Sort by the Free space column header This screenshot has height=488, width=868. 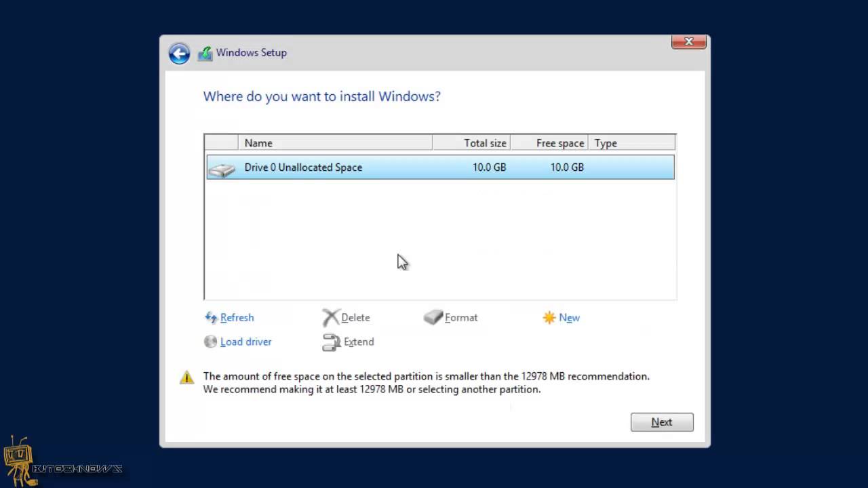pyautogui.click(x=549, y=143)
